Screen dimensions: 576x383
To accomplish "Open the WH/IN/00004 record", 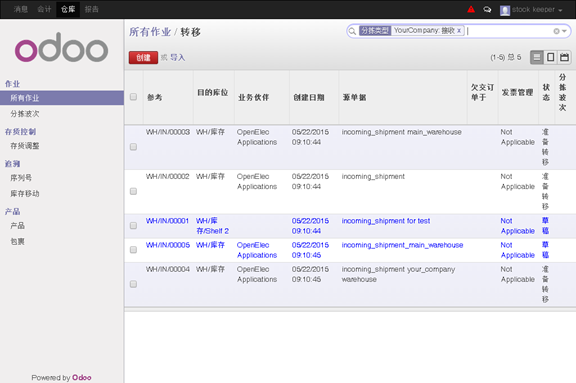I will tap(168, 269).
